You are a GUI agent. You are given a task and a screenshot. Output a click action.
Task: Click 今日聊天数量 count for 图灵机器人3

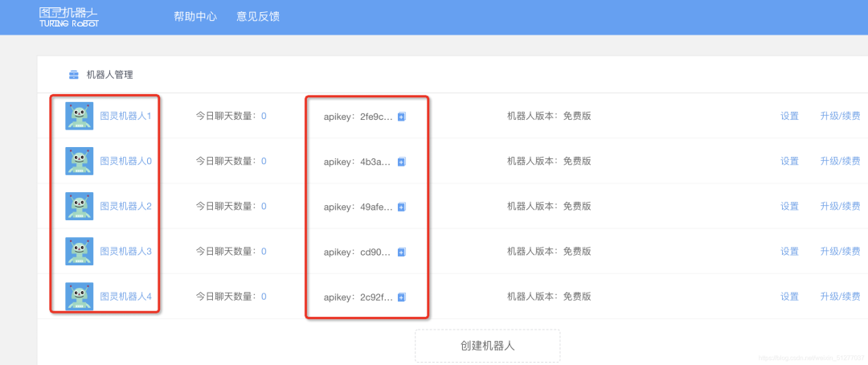(x=264, y=252)
